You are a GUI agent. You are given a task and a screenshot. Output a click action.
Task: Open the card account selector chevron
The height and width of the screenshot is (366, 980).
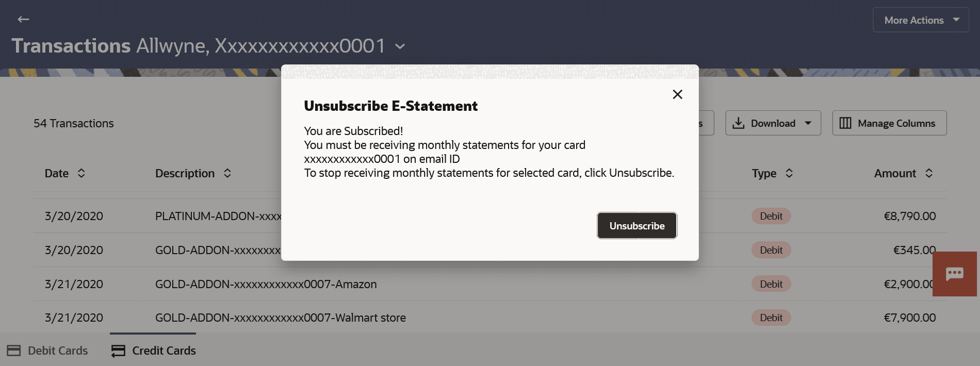click(400, 46)
